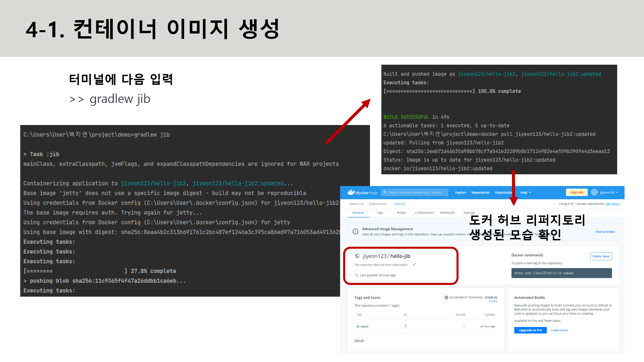Open the See all tags link

tap(359, 341)
